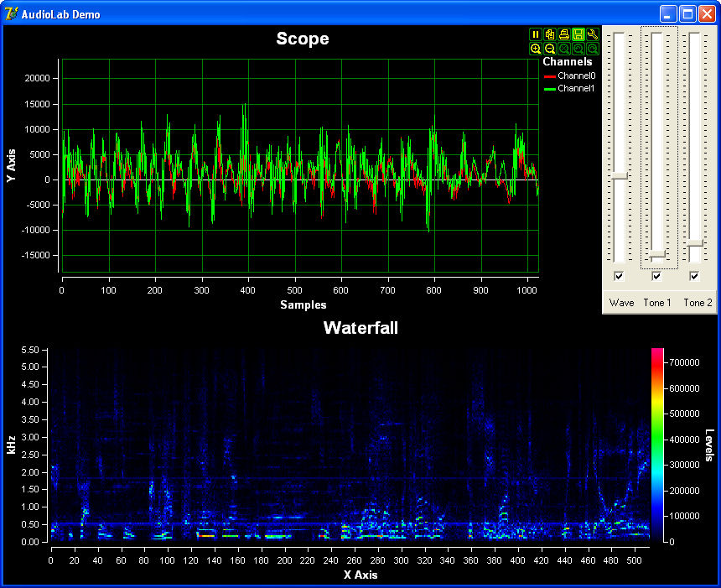Reset zoom on the Scope chart

(564, 49)
